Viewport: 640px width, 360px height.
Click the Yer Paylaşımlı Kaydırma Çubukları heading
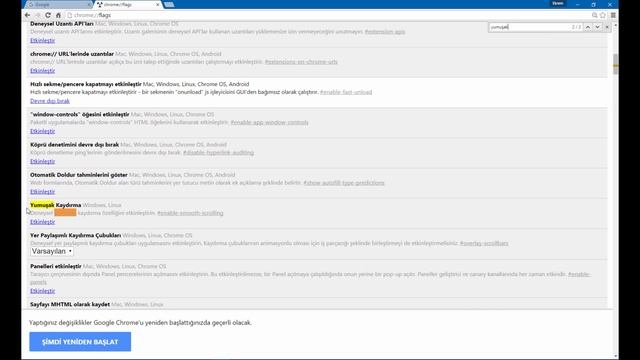[76, 235]
